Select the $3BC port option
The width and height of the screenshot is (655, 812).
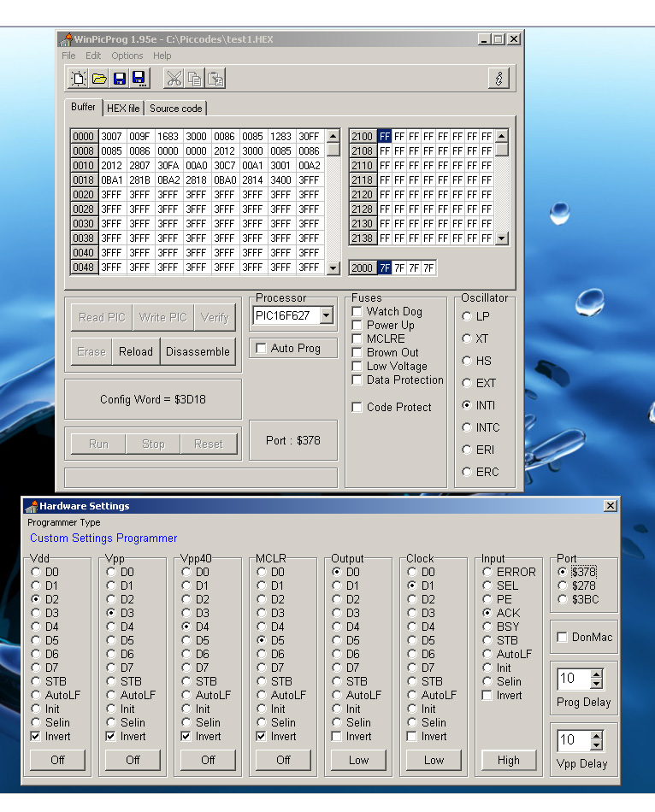point(578,600)
